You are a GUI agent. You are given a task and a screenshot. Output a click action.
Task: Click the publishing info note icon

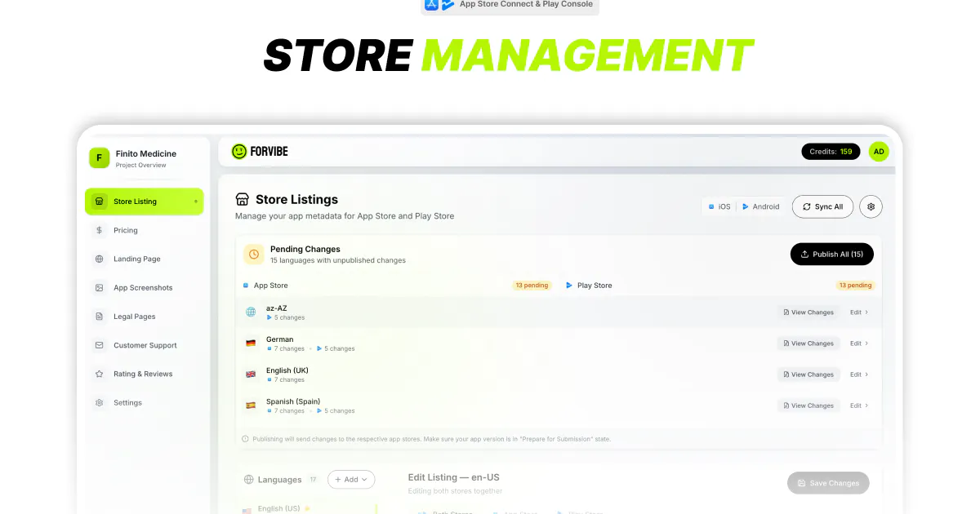tap(245, 439)
